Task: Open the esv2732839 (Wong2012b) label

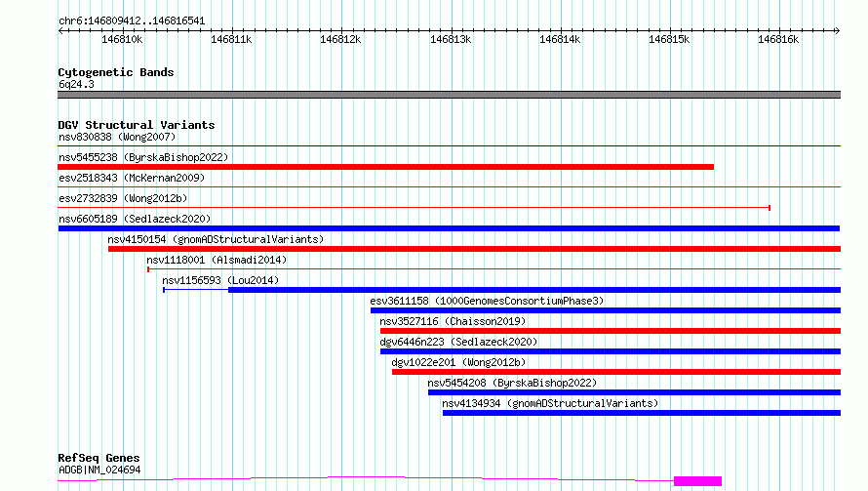Action: click(x=123, y=198)
